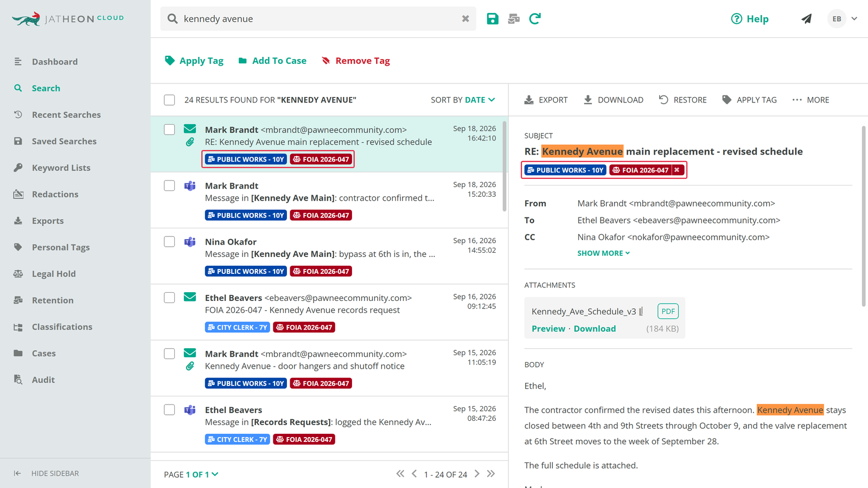Check Nina Okafor's bypass message result
This screenshot has height=488, width=868.
tap(170, 242)
